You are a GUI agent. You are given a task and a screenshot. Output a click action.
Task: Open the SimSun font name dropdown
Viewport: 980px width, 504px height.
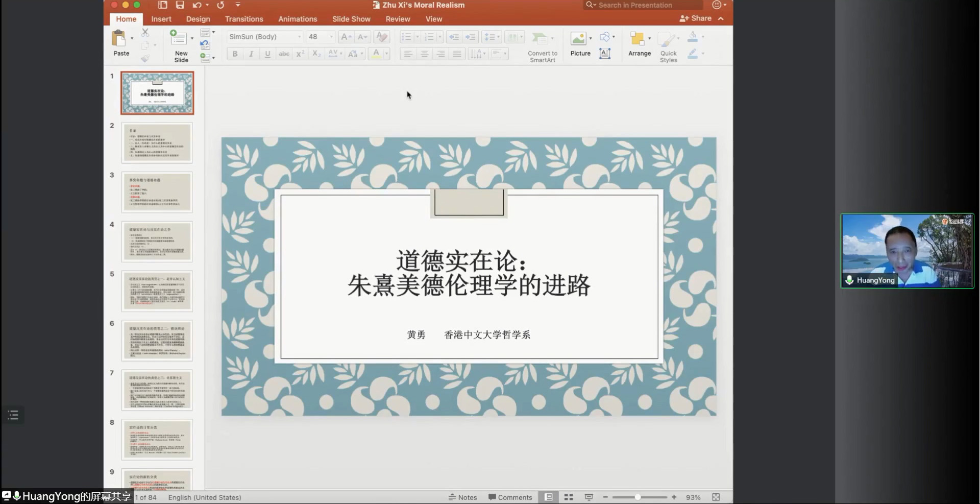click(299, 37)
